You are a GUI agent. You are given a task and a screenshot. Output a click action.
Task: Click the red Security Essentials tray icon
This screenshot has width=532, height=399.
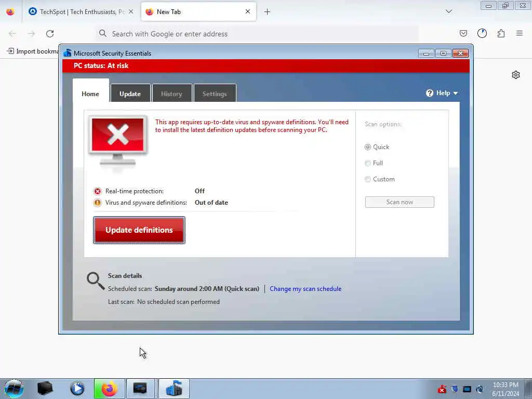(442, 389)
